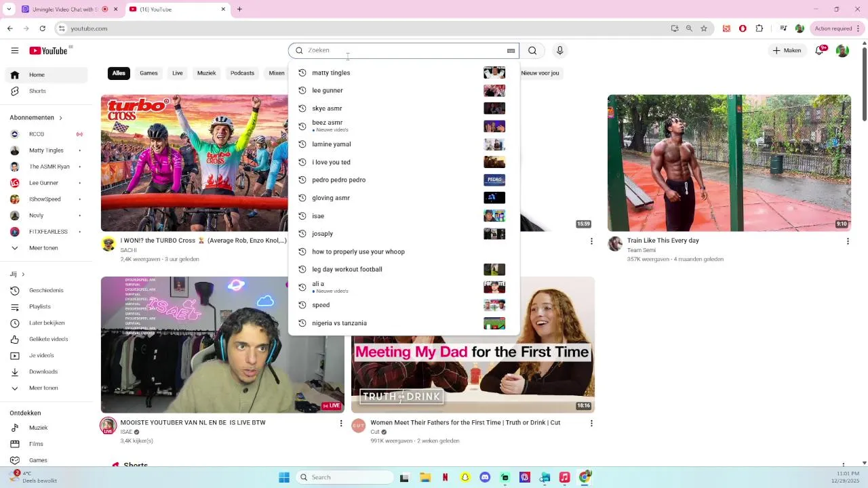Open Shorts in the sidebar
This screenshot has height=488, width=868.
(x=46, y=91)
